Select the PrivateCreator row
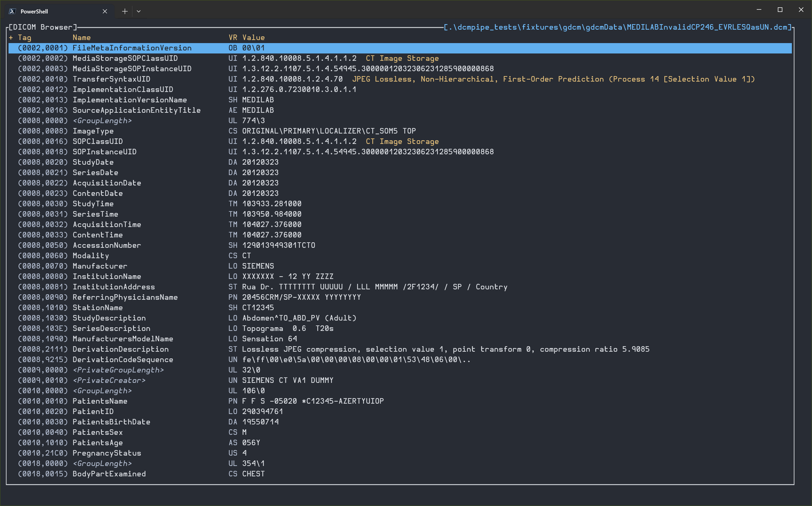This screenshot has height=506, width=812. (400, 380)
